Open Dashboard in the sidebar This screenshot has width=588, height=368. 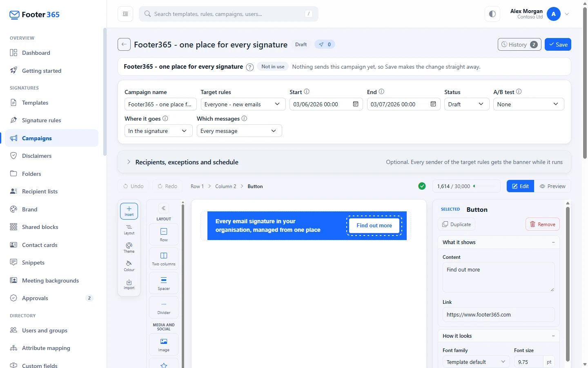[52, 53]
